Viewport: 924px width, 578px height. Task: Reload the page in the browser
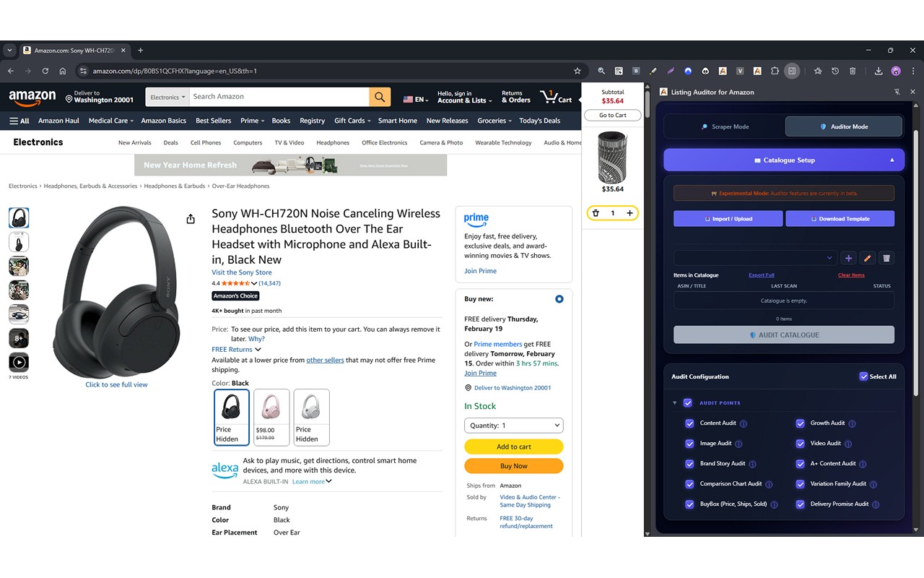coord(45,71)
